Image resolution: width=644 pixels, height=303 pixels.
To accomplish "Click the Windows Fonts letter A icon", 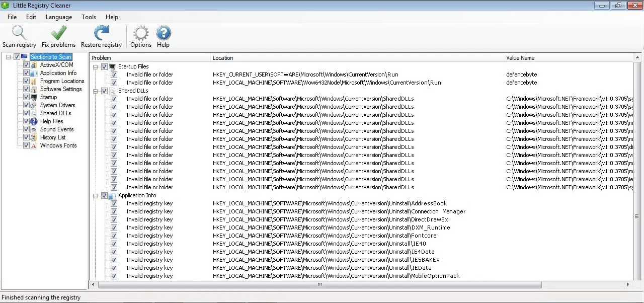I will point(33,145).
